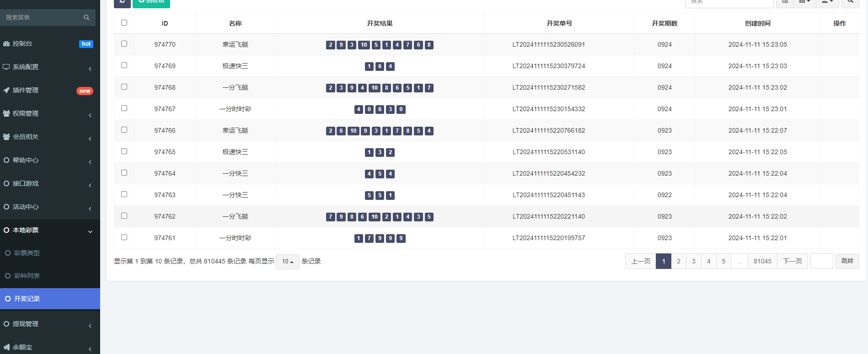Collapse the 本地彩票 sidebar section
The height and width of the screenshot is (354, 868).
click(x=50, y=231)
